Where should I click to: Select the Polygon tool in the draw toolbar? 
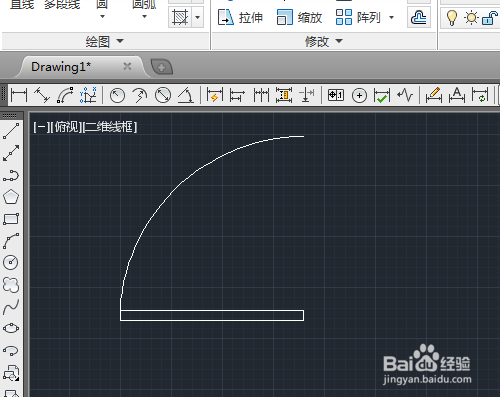click(11, 197)
